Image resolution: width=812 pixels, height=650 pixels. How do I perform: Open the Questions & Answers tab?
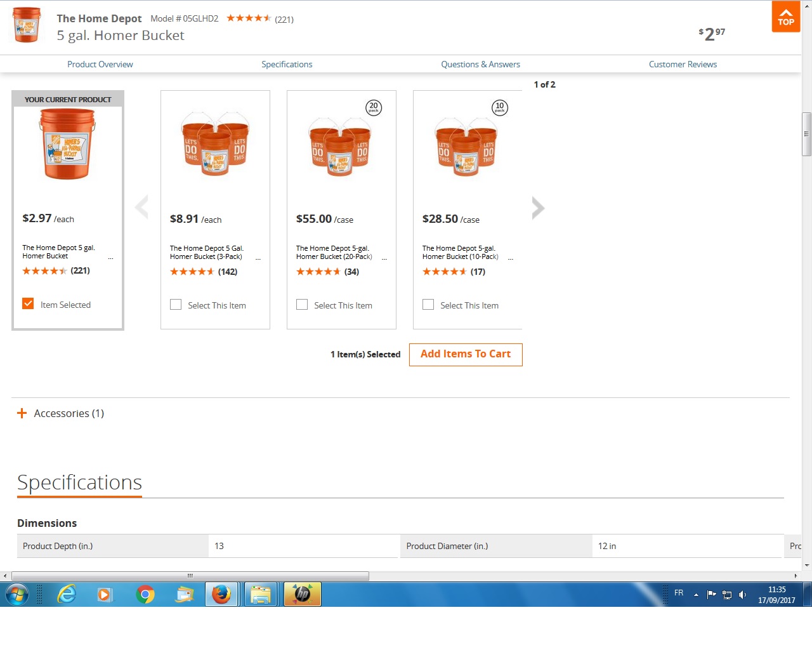480,64
